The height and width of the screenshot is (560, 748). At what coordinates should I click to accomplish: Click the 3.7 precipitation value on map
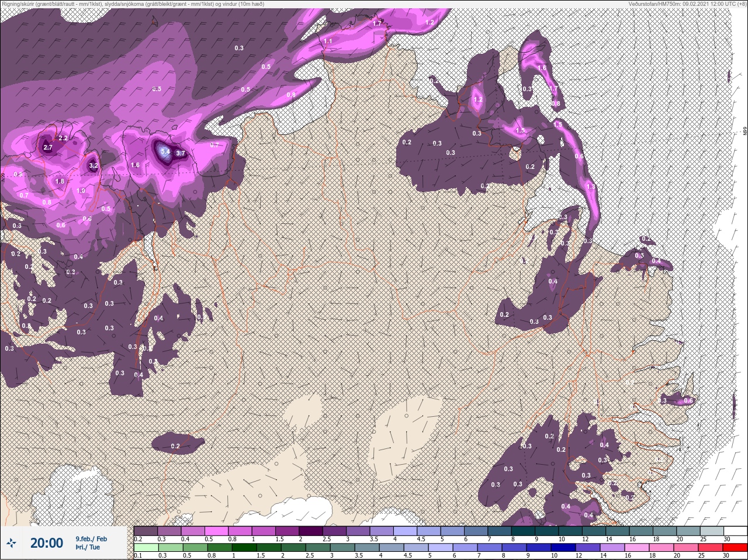click(181, 154)
